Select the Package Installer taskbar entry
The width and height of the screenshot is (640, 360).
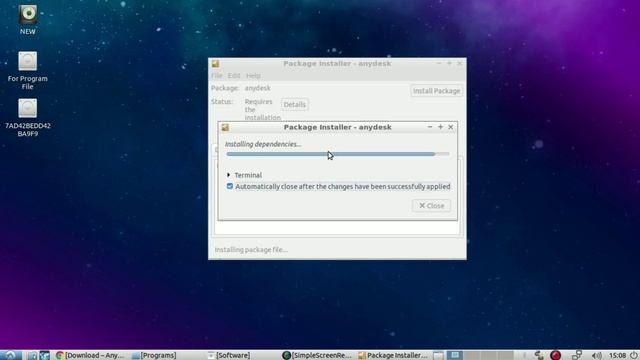(x=393, y=356)
